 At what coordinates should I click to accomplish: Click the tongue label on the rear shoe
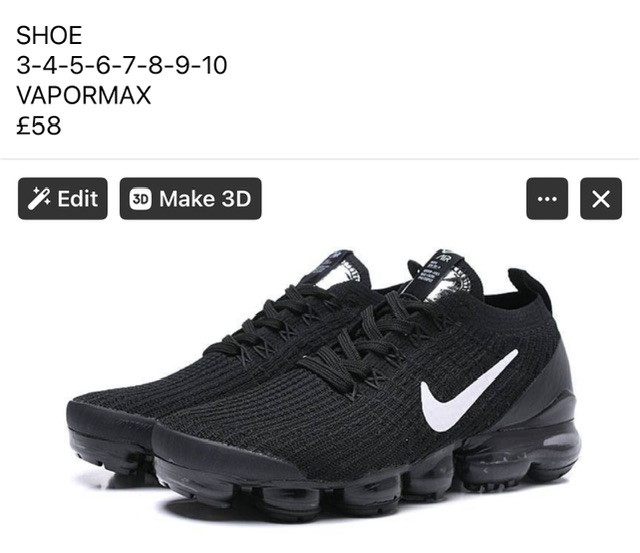pyautogui.click(x=339, y=268)
